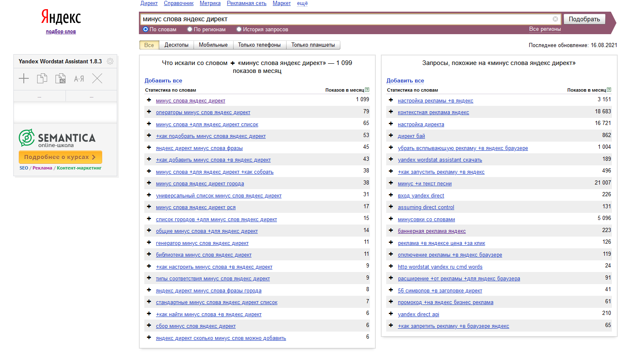Clear the Assistant list with X icon
644x352 pixels.
pos(97,78)
